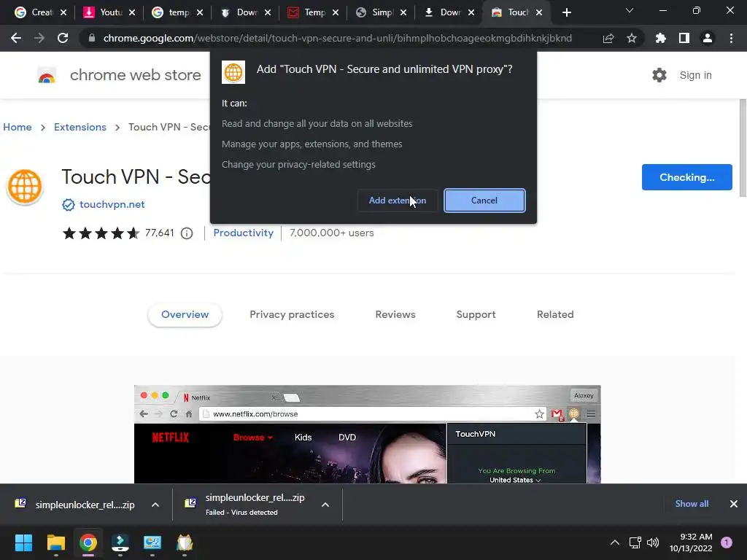Open the Support tab
Screen dimensions: 747x560
476,315
